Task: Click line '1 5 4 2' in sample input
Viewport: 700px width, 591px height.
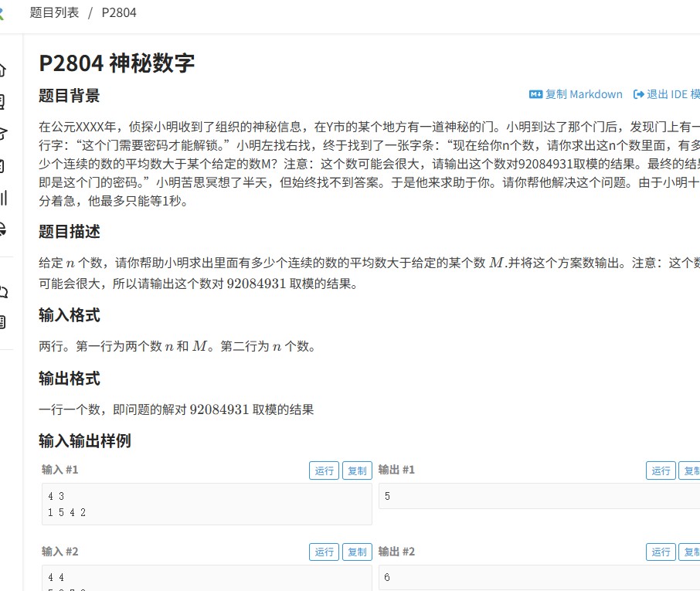Action: point(66,512)
